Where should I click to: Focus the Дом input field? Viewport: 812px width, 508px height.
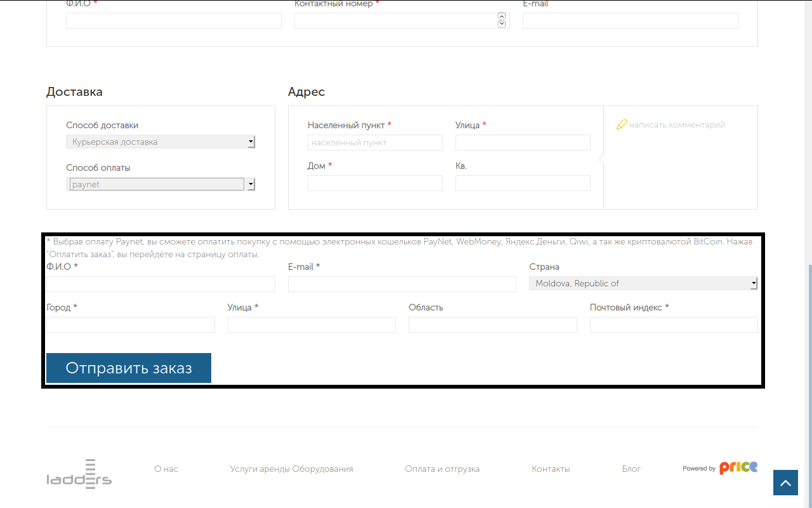(375, 183)
